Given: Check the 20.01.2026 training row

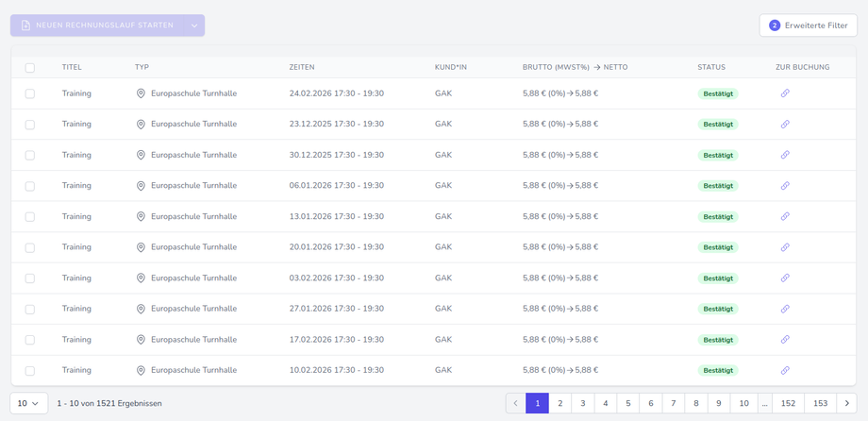Looking at the screenshot, I should click(x=30, y=247).
